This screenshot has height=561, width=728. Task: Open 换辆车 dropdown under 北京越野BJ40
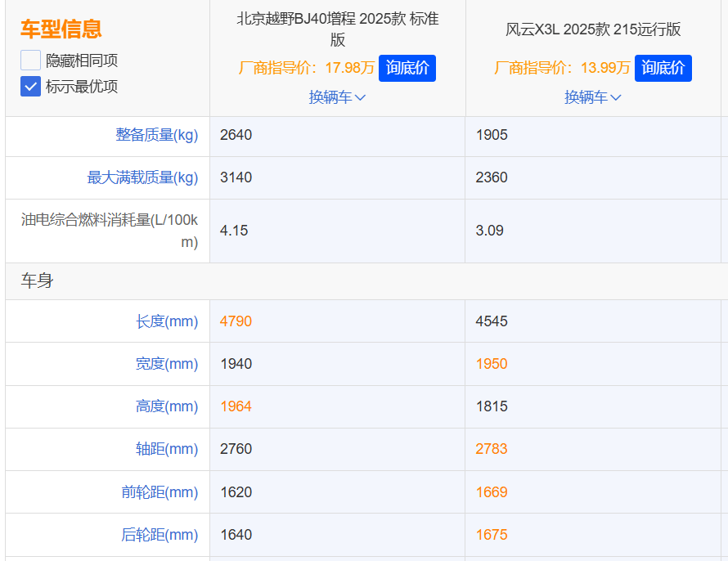tap(337, 97)
